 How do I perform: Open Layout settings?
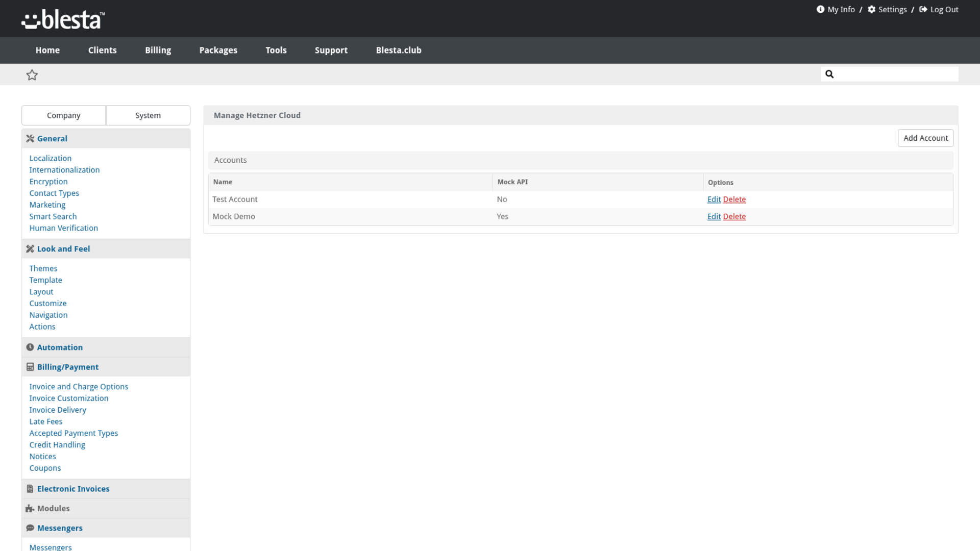click(41, 292)
